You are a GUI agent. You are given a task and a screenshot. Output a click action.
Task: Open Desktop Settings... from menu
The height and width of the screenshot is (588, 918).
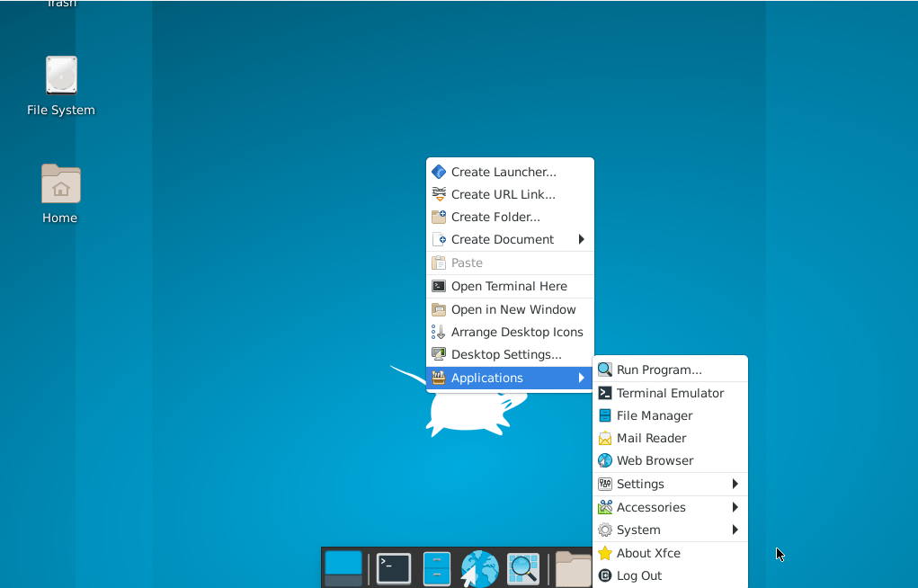(510, 354)
